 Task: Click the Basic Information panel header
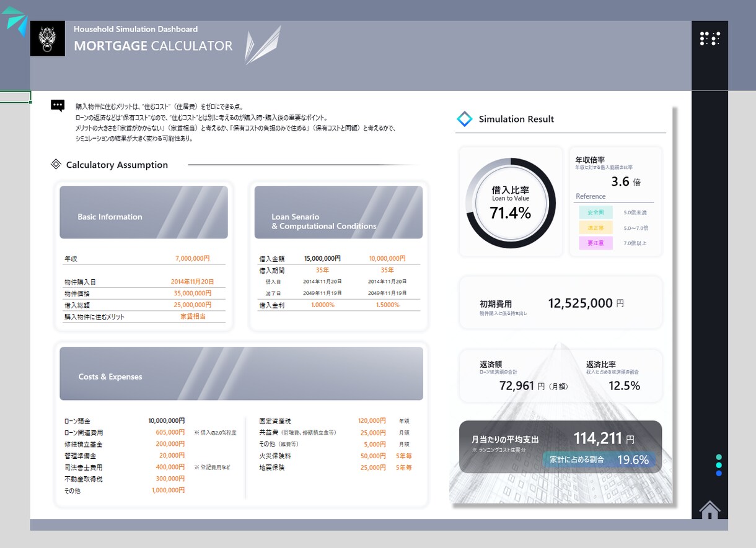(x=144, y=212)
